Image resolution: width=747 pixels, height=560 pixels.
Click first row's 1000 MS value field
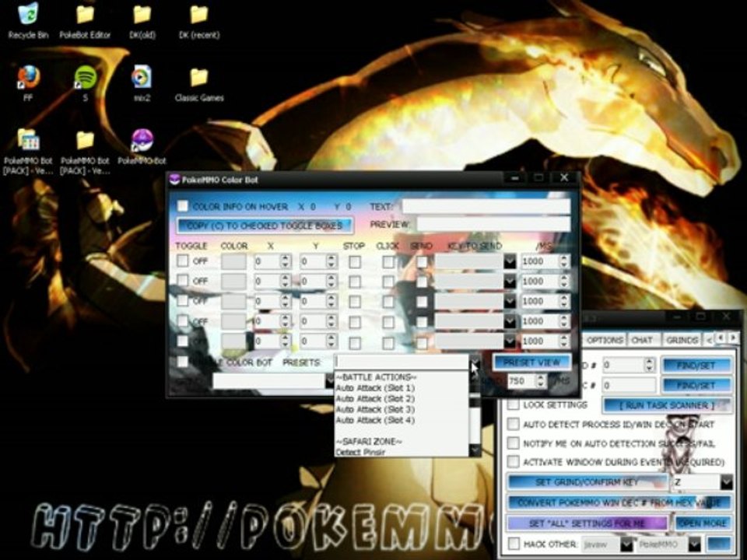click(540, 261)
